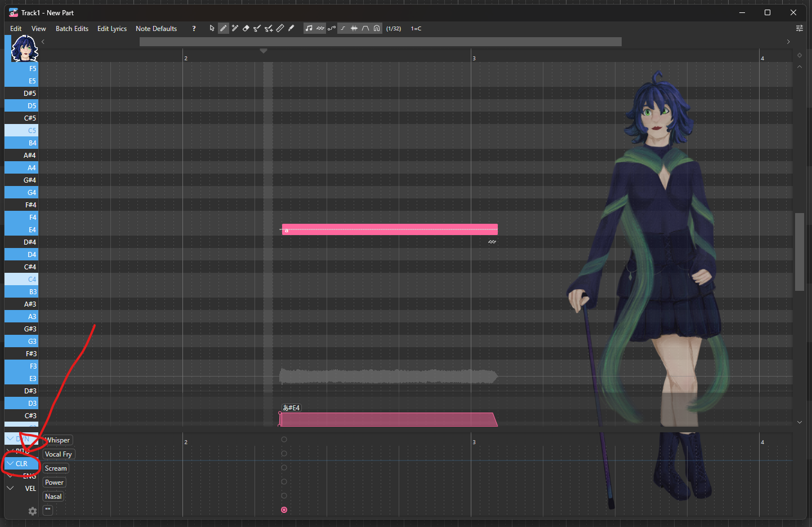The width and height of the screenshot is (812, 527).
Task: Choose the Scream voice color
Action: (x=56, y=468)
